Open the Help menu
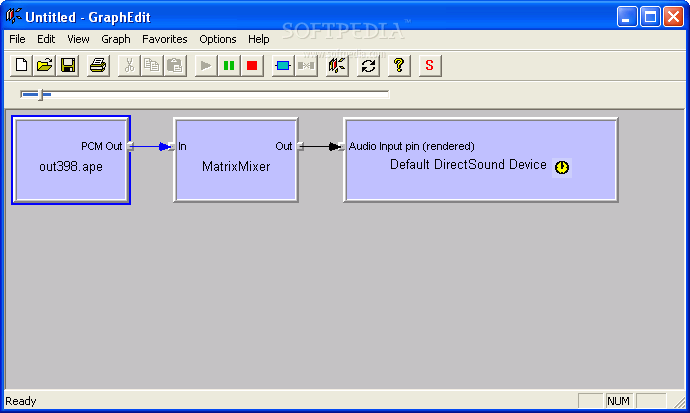 point(258,39)
